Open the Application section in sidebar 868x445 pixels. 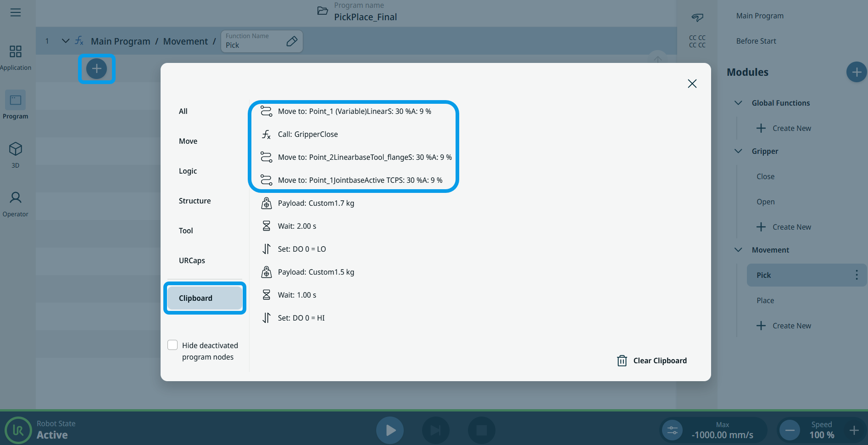(x=16, y=57)
